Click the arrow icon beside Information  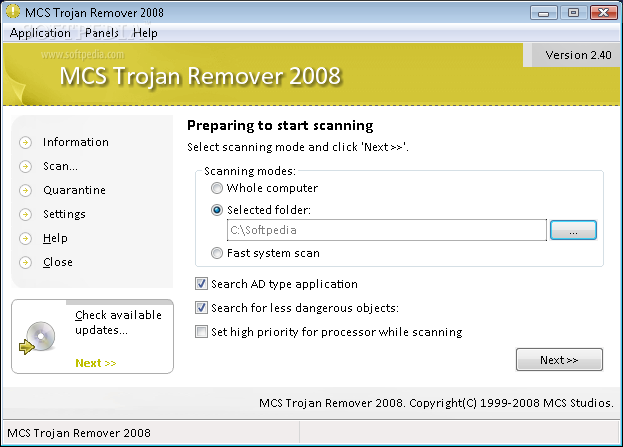point(25,142)
